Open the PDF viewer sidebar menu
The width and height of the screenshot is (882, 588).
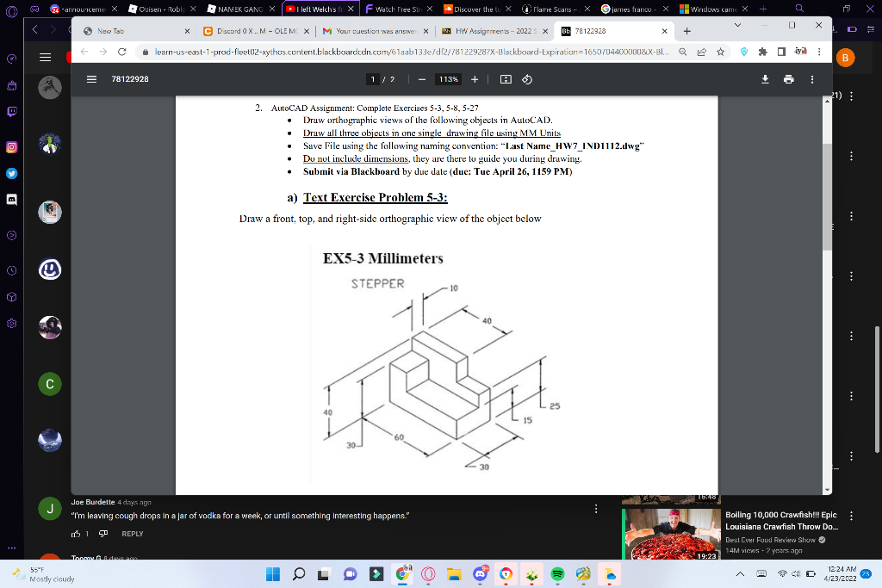(x=91, y=79)
